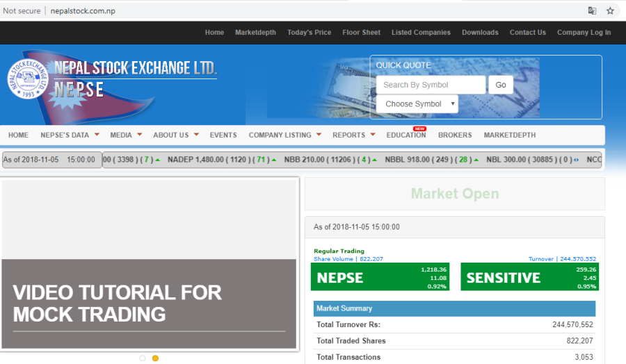Open the BROKERS menu item
This screenshot has width=626, height=364.
[x=455, y=135]
